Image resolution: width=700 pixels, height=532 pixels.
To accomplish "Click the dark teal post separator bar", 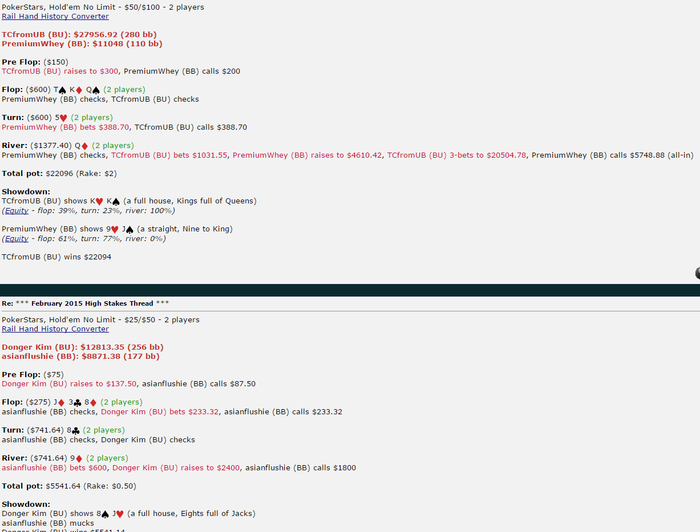I will point(350,290).
